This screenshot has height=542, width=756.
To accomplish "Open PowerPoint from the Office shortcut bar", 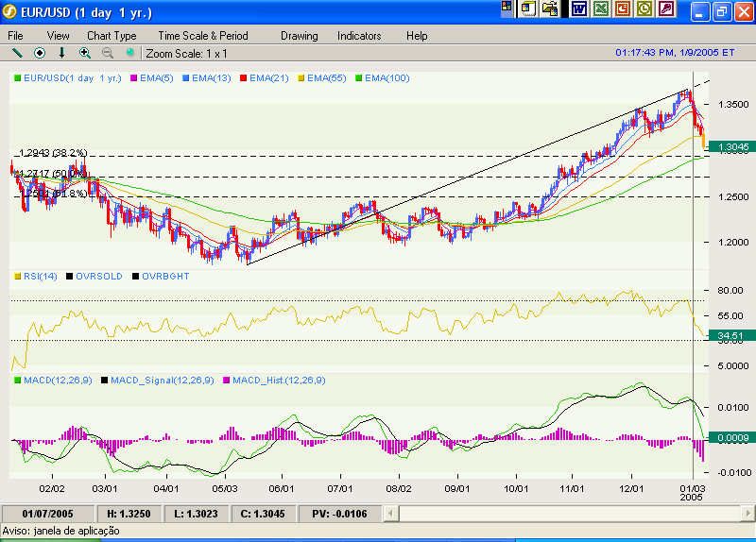I will [x=623, y=8].
